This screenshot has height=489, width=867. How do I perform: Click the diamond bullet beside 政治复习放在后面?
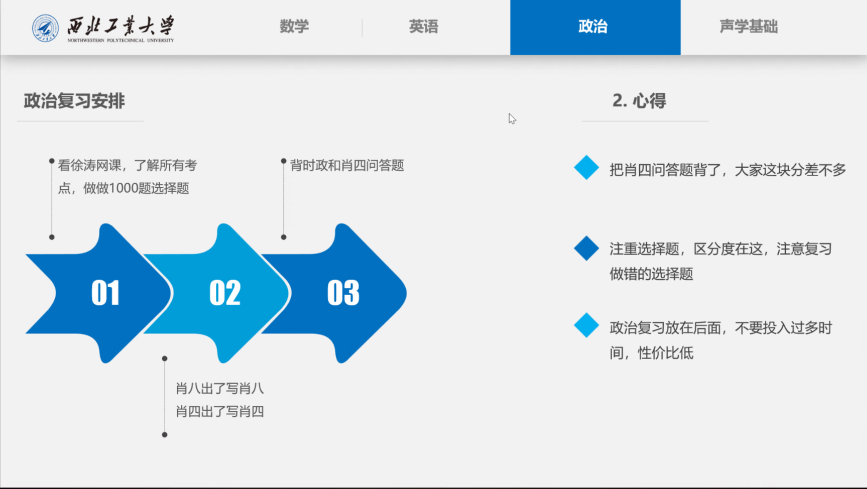click(586, 325)
